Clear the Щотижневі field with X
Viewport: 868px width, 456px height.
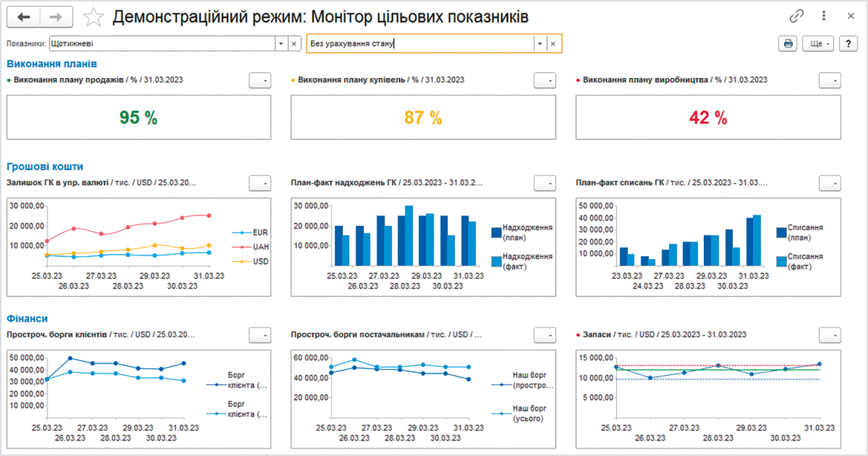pyautogui.click(x=294, y=44)
